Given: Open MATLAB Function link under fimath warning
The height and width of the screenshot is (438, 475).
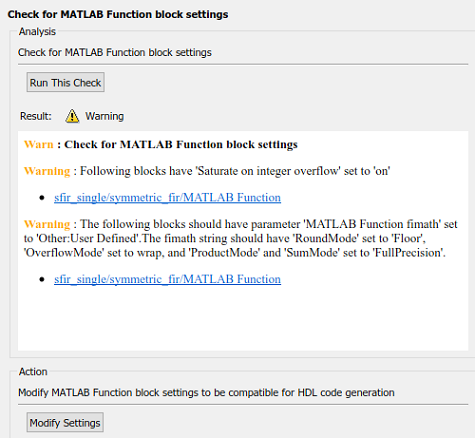Looking at the screenshot, I should point(167,279).
